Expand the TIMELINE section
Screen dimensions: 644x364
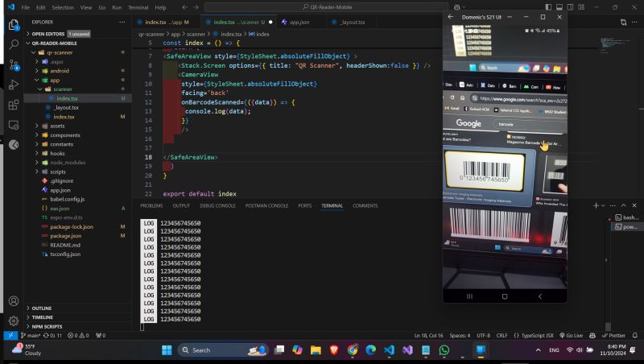coord(43,317)
